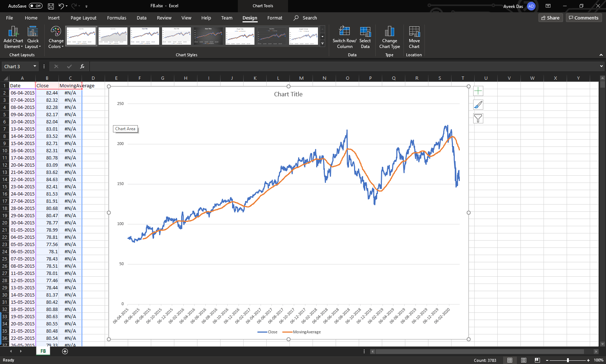The image size is (606, 364).
Task: Open Chart Styles flyout beside the chart
Action: coord(478,105)
